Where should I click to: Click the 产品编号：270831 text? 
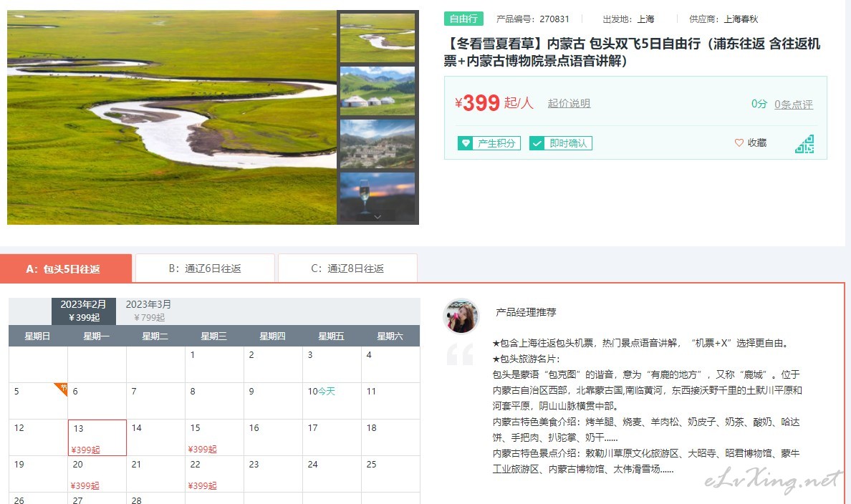pos(533,19)
